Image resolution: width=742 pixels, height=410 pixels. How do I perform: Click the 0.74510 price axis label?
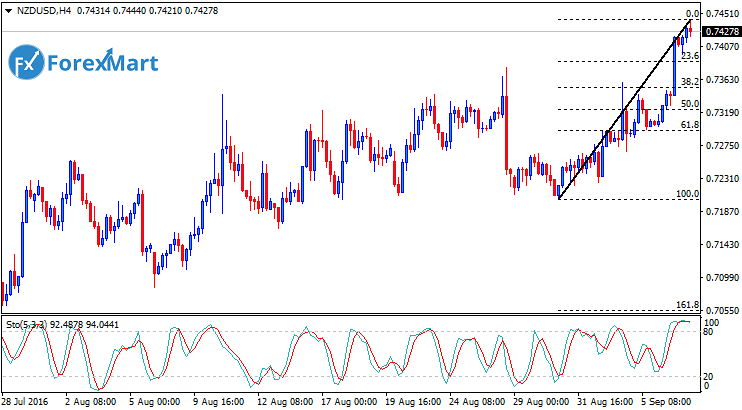(x=721, y=14)
